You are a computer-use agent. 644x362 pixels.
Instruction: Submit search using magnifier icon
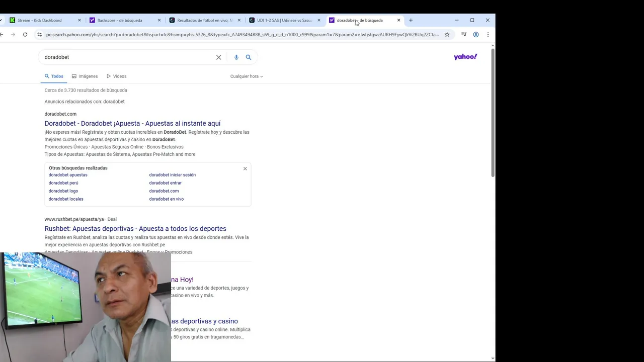(248, 57)
